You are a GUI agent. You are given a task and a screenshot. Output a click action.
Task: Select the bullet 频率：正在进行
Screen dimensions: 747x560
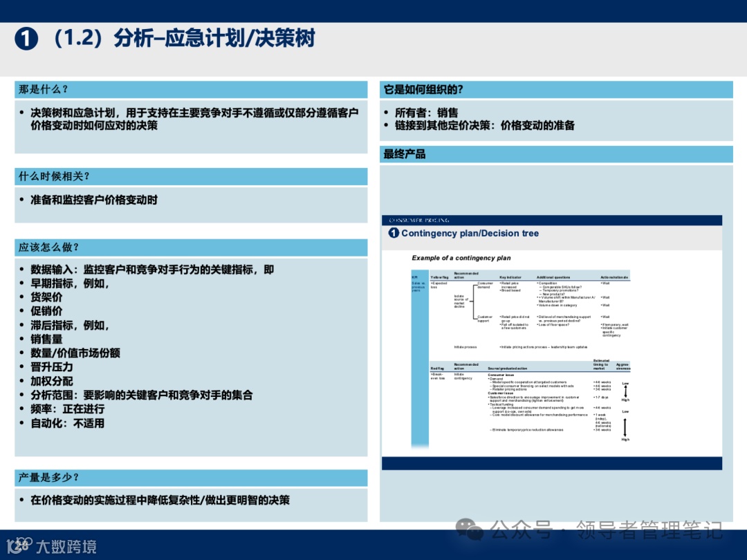(x=67, y=409)
